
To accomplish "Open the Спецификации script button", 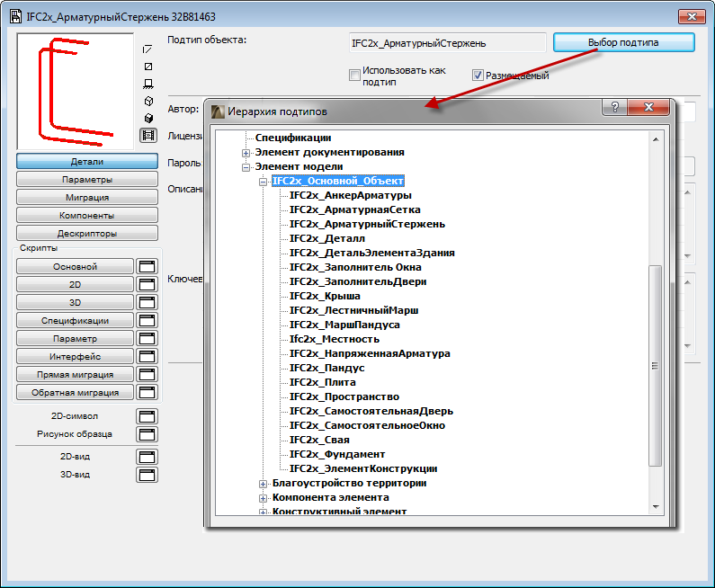I will click(76, 320).
